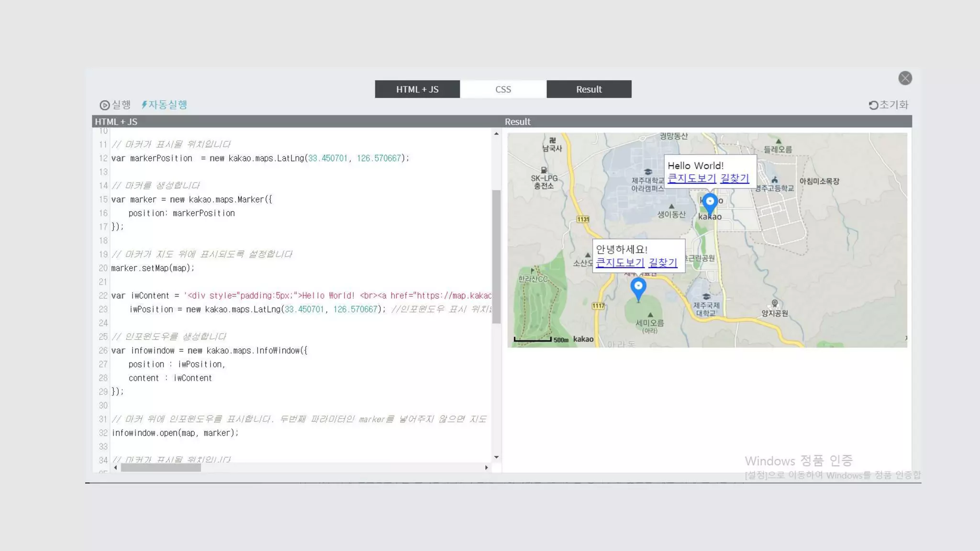Click code editor scroll down arrow
This screenshot has width=980, height=551.
pos(496,457)
